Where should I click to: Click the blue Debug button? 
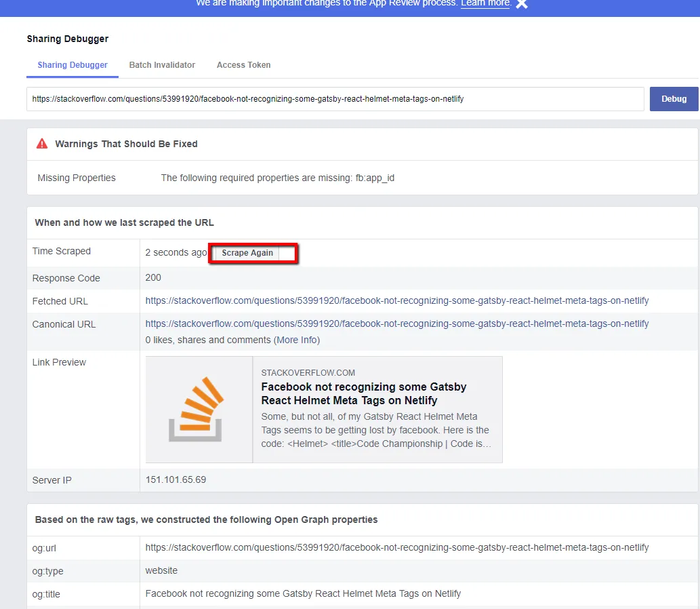pyautogui.click(x=674, y=99)
